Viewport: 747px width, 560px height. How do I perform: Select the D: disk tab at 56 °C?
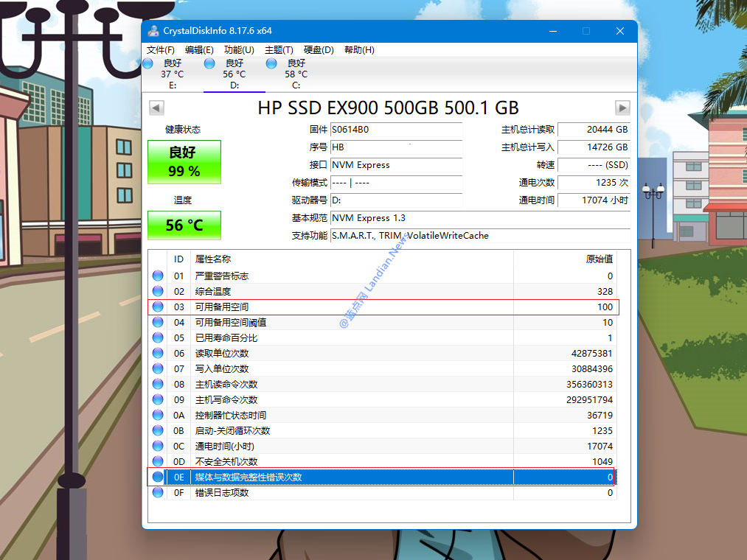(234, 74)
